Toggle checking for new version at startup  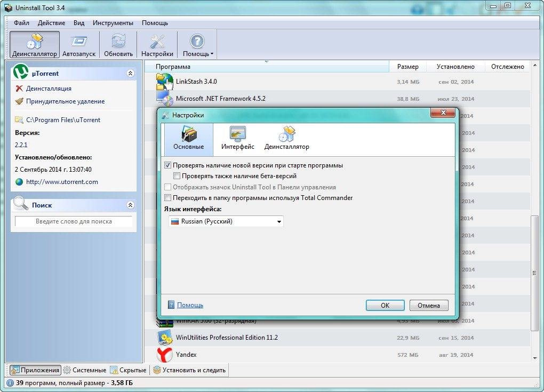[167, 165]
